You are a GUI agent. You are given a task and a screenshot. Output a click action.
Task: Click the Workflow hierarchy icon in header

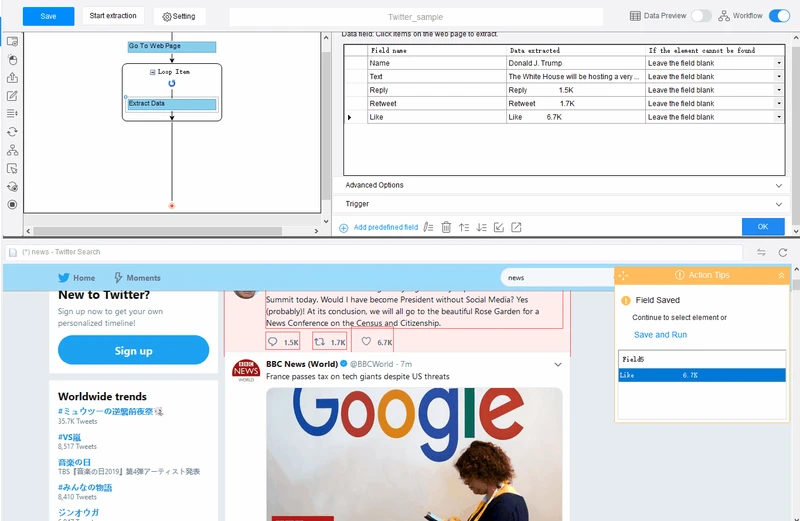click(724, 16)
